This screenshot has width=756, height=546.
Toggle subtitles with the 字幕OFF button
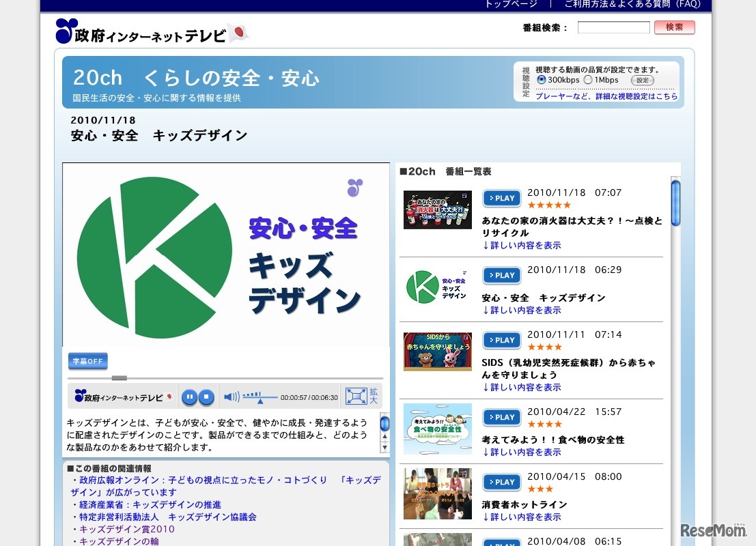pos(87,361)
